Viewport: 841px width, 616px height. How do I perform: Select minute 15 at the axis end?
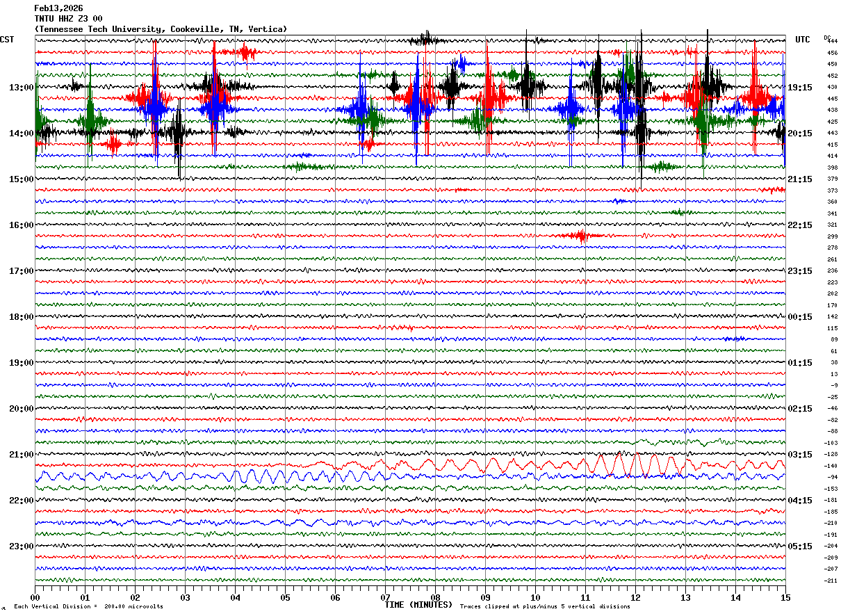[785, 597]
